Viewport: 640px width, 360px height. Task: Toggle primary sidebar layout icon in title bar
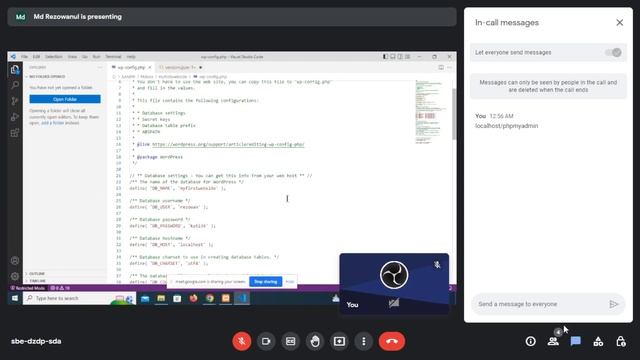pos(385,57)
